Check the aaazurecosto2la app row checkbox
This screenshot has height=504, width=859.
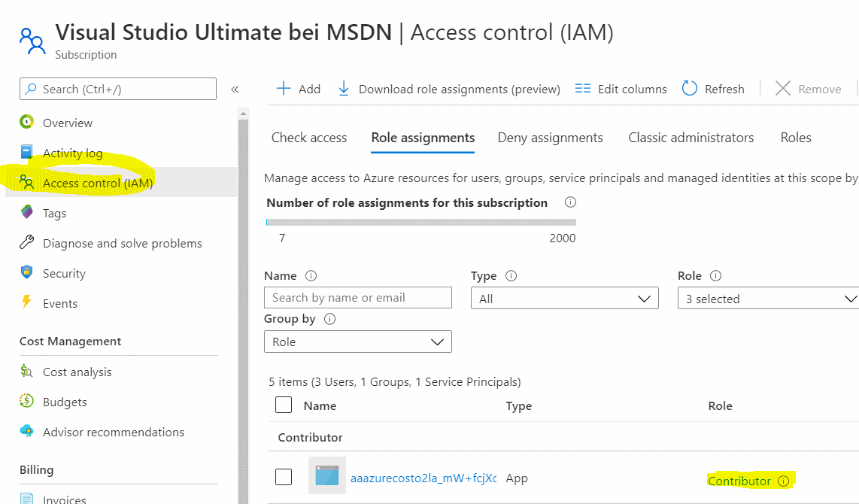click(x=284, y=477)
